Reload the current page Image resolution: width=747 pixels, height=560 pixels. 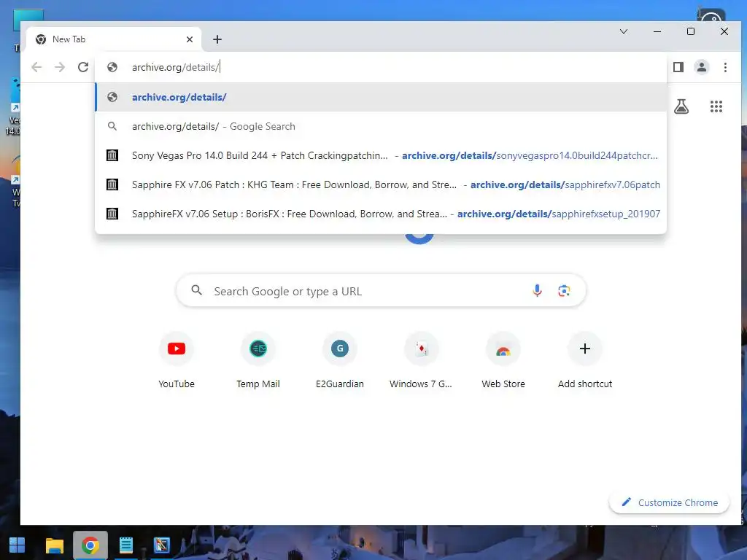[83, 67]
